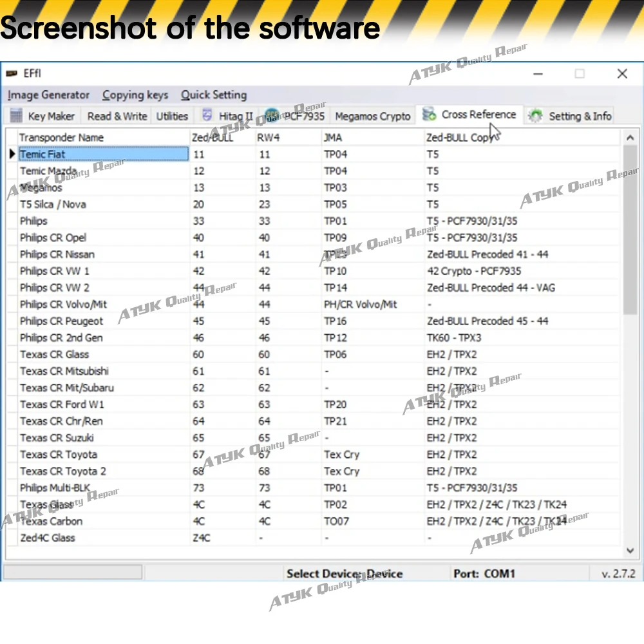
Task: Select the Philips CR Nissan transponder name
Action: tap(57, 254)
